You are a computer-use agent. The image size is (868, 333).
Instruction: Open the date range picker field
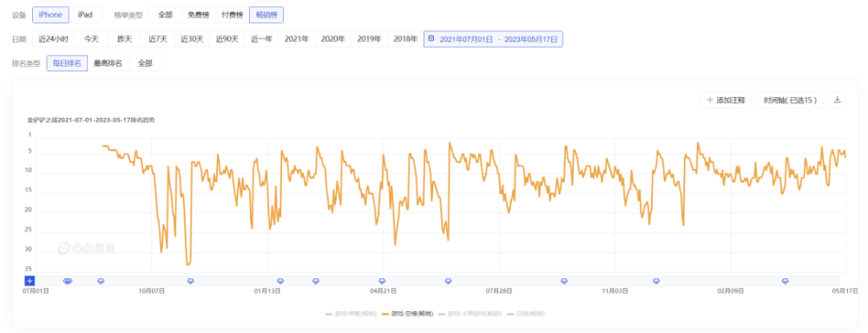click(493, 39)
